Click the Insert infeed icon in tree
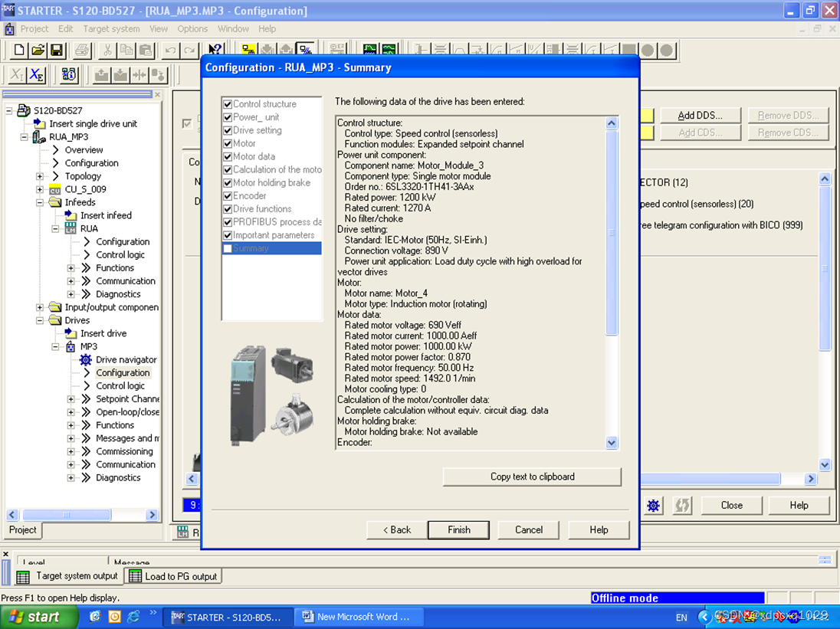The image size is (840, 629). click(71, 215)
